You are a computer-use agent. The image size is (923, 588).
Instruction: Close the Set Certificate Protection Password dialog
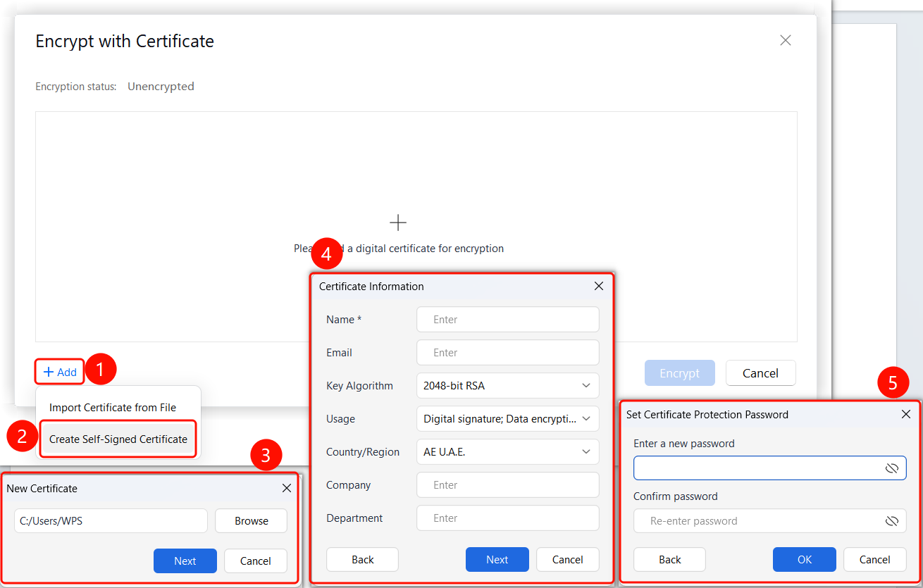(906, 414)
